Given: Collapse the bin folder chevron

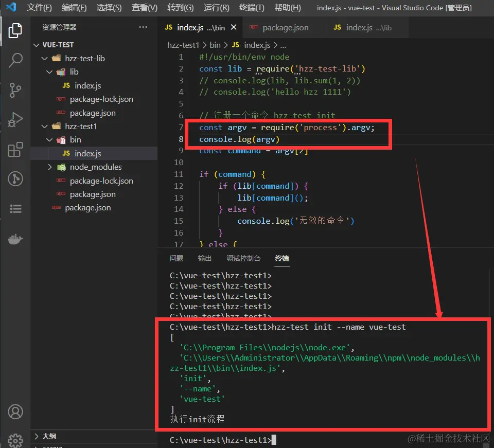Looking at the screenshot, I should tap(49, 140).
